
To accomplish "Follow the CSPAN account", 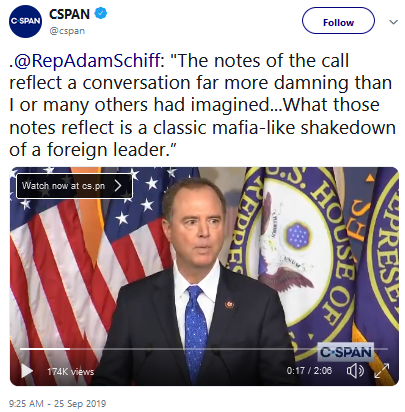I will point(338,21).
